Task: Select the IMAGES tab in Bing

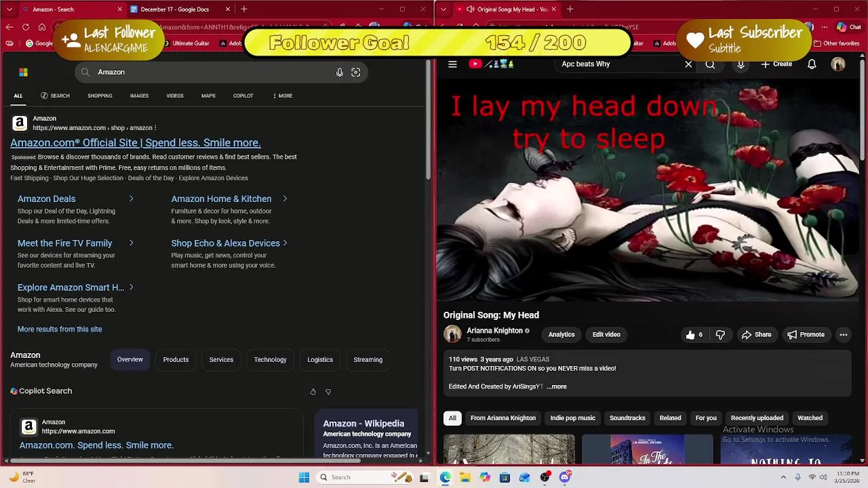Action: pyautogui.click(x=139, y=96)
